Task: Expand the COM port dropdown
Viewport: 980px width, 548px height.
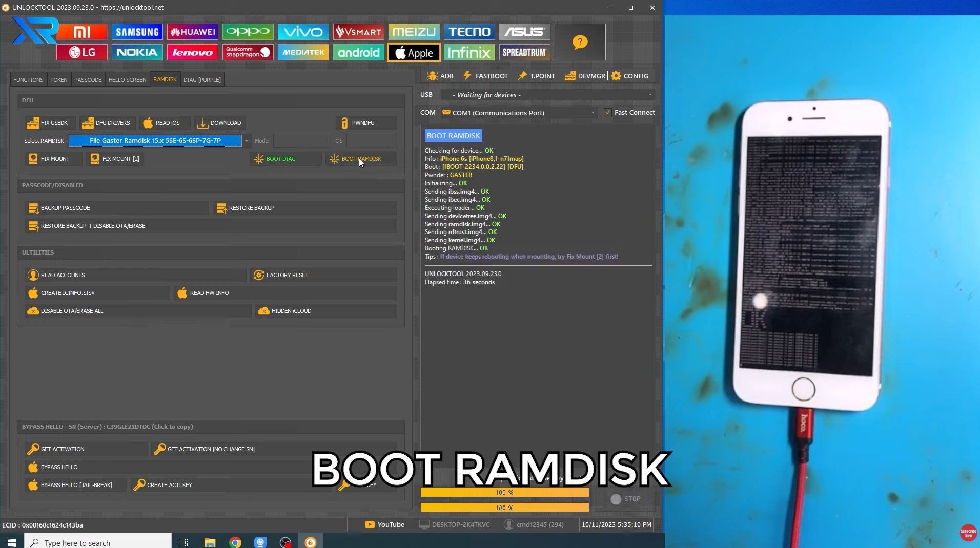Action: tap(519, 113)
